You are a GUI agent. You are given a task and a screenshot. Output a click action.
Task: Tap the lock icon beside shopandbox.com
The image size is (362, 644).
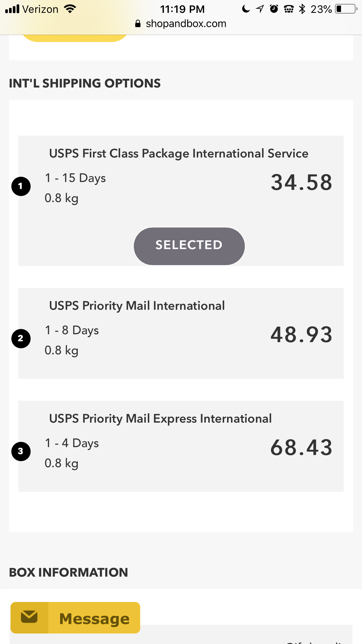[x=138, y=24]
